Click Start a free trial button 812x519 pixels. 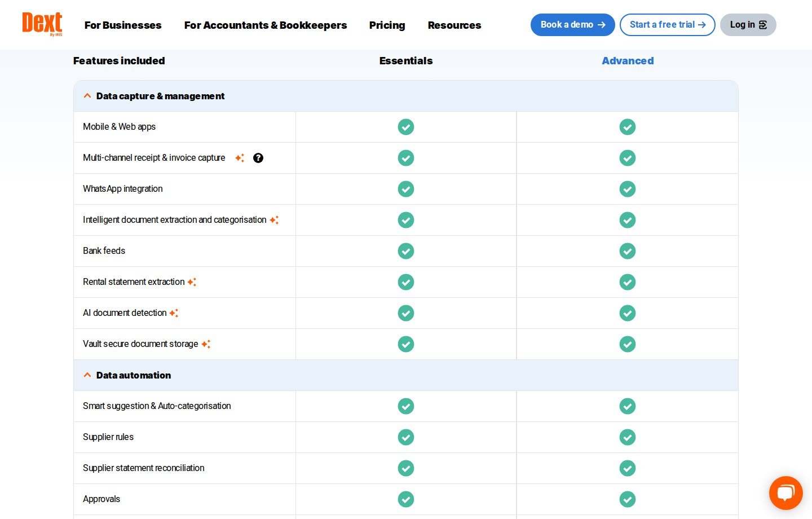[x=668, y=25]
